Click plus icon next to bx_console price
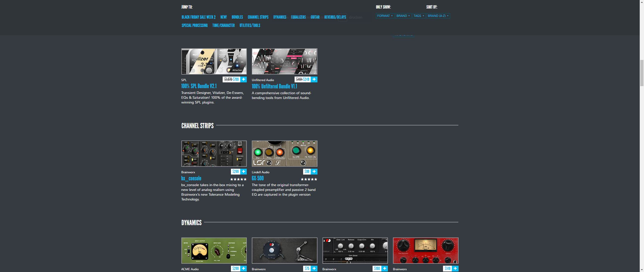This screenshot has height=272, width=644. pyautogui.click(x=244, y=172)
